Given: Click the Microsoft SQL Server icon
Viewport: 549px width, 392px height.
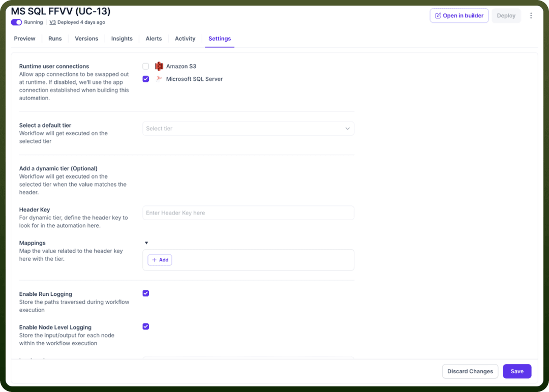Looking at the screenshot, I should coord(159,79).
